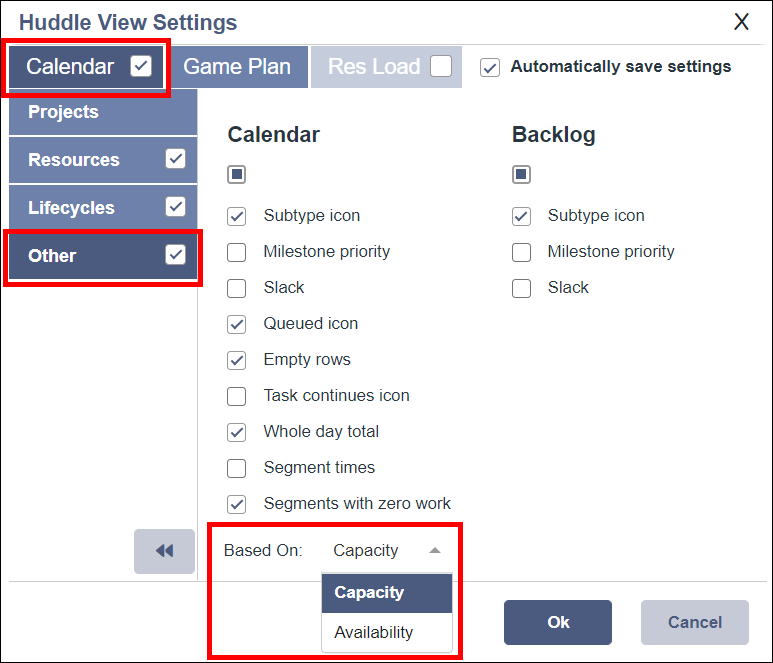
Task: Choose Capacity option in list
Action: pyautogui.click(x=369, y=592)
